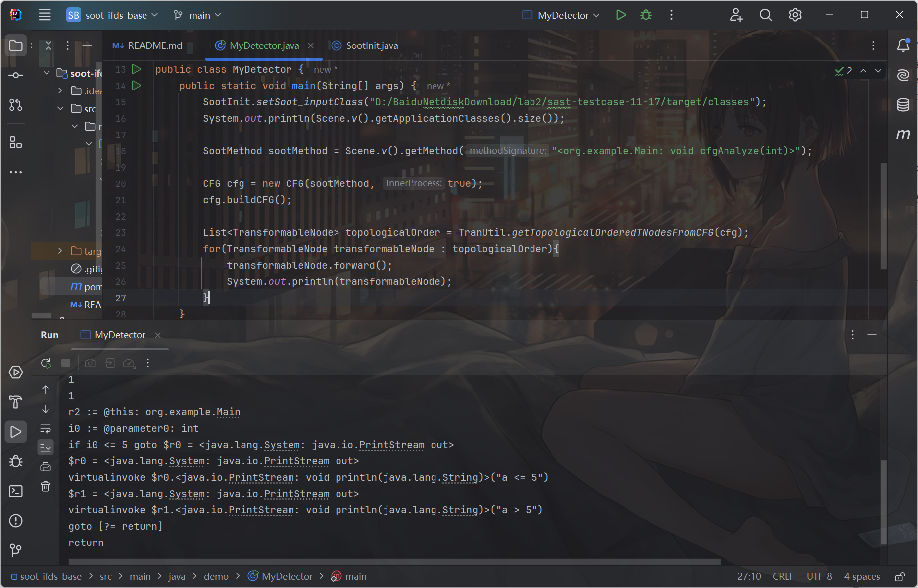Open the Maven tool window
Screen dimensions: 918x588
point(903,135)
